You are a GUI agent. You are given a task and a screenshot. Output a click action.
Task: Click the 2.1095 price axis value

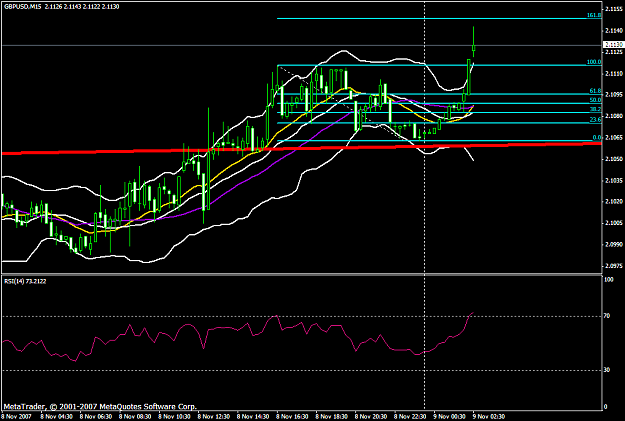click(x=614, y=94)
